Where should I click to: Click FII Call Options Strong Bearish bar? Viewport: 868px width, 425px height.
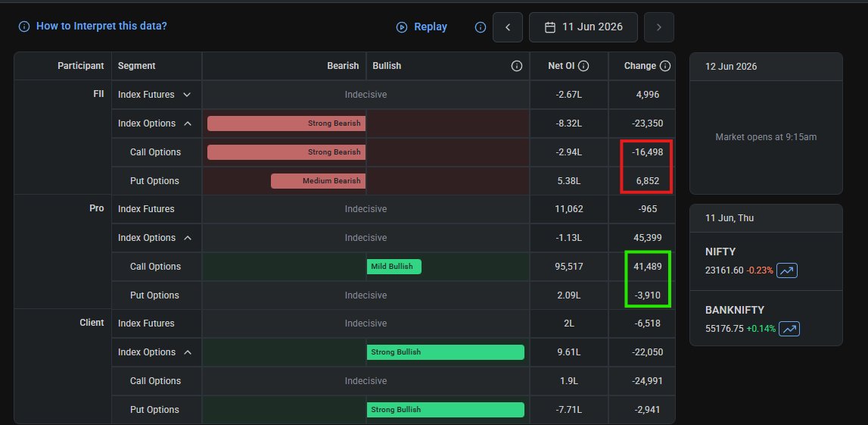pos(286,152)
